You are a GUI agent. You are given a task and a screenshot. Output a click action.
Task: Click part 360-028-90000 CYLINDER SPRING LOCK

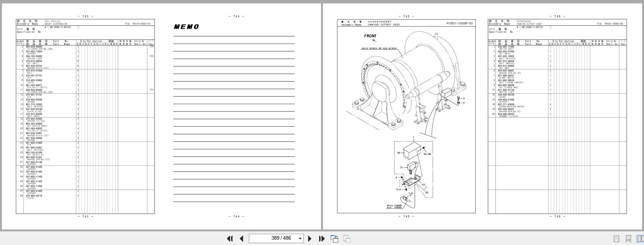click(x=34, y=47)
